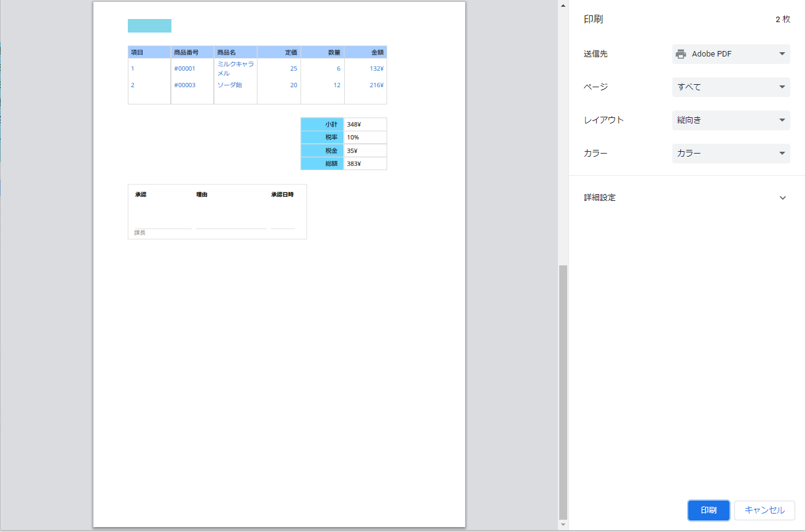Open the ページ dropdown showing すべて
Viewport: 805px width, 532px height.
(731, 87)
